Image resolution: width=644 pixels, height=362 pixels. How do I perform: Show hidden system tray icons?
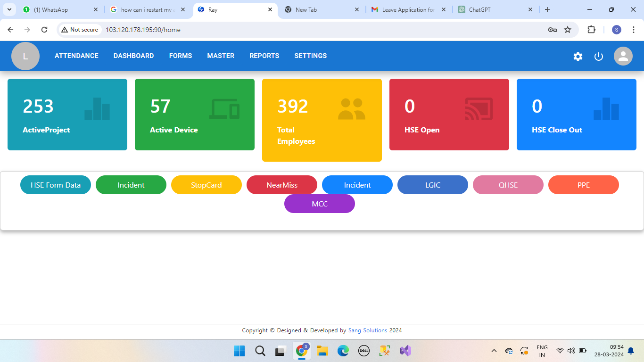point(494,351)
